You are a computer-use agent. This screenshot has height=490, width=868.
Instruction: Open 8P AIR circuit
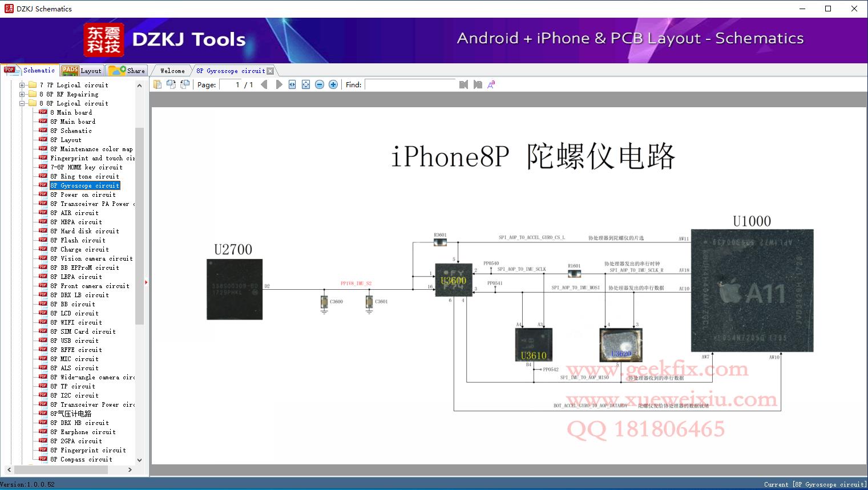(x=74, y=213)
